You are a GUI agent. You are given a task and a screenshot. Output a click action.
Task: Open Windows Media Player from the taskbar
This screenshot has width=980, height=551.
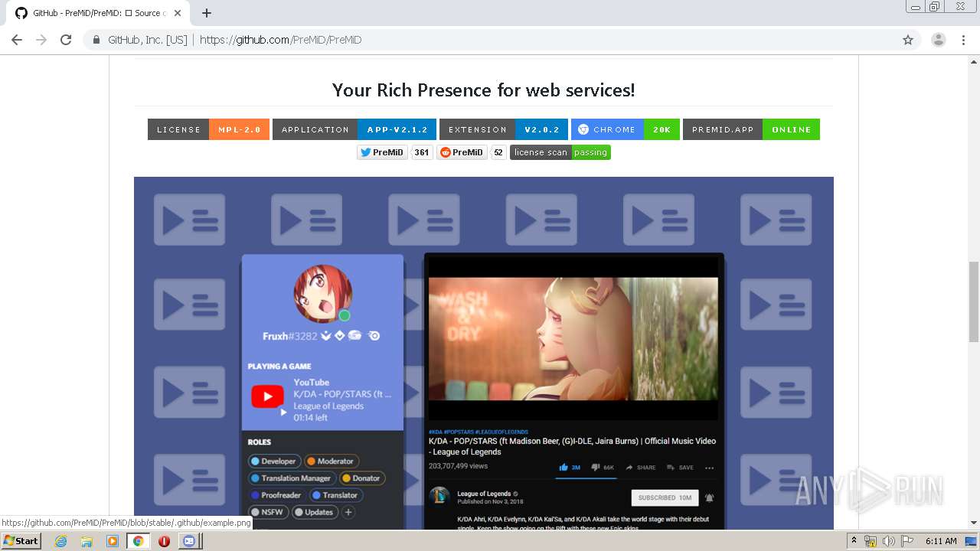click(x=113, y=541)
